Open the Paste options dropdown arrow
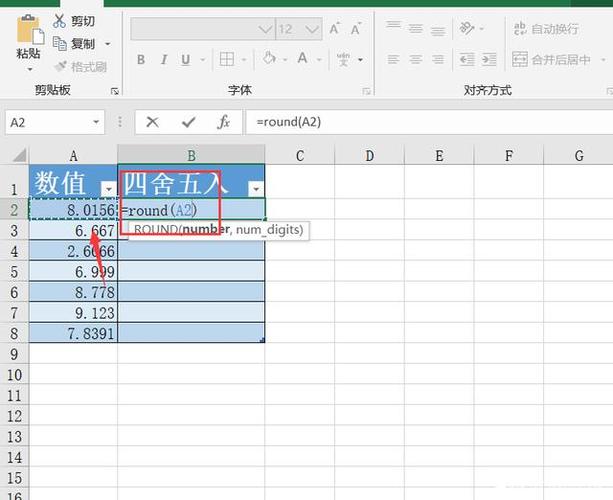 click(x=30, y=69)
